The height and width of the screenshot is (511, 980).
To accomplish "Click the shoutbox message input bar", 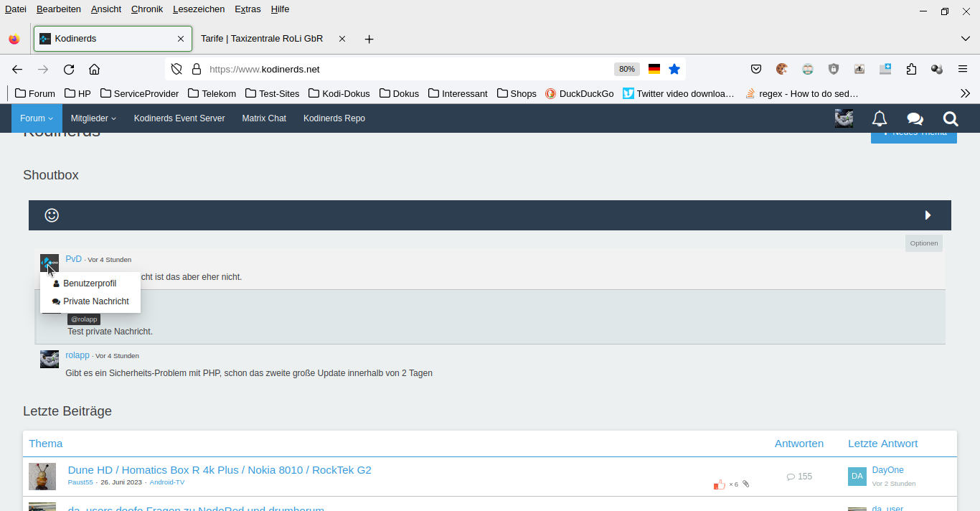I will (x=490, y=215).
